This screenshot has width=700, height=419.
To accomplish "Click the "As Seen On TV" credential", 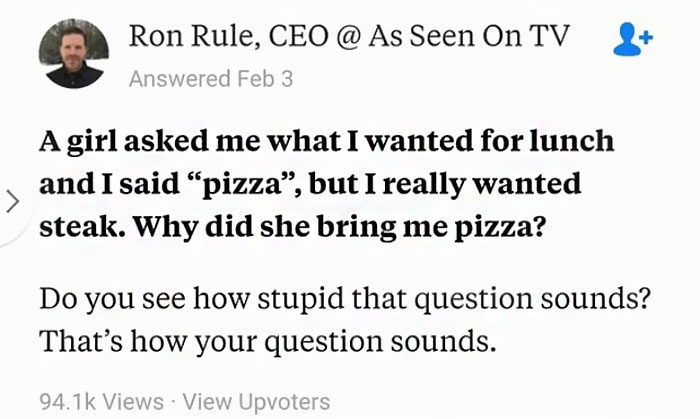I will tap(469, 36).
